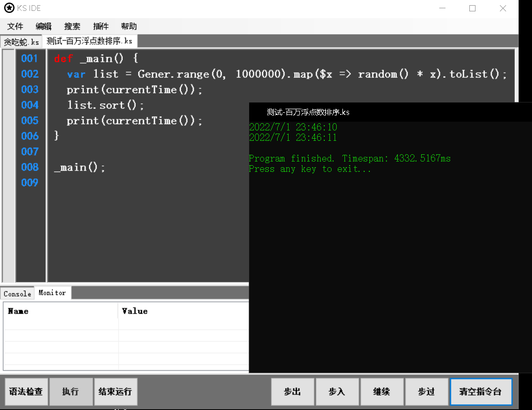Open the Monitor tab
This screenshot has width=532, height=410.
click(x=52, y=292)
